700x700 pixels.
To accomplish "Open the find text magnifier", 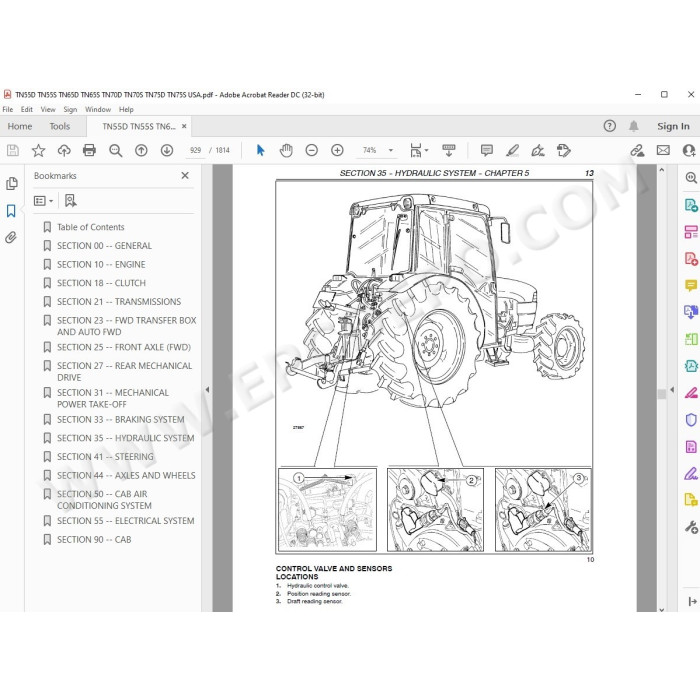I will 116,150.
